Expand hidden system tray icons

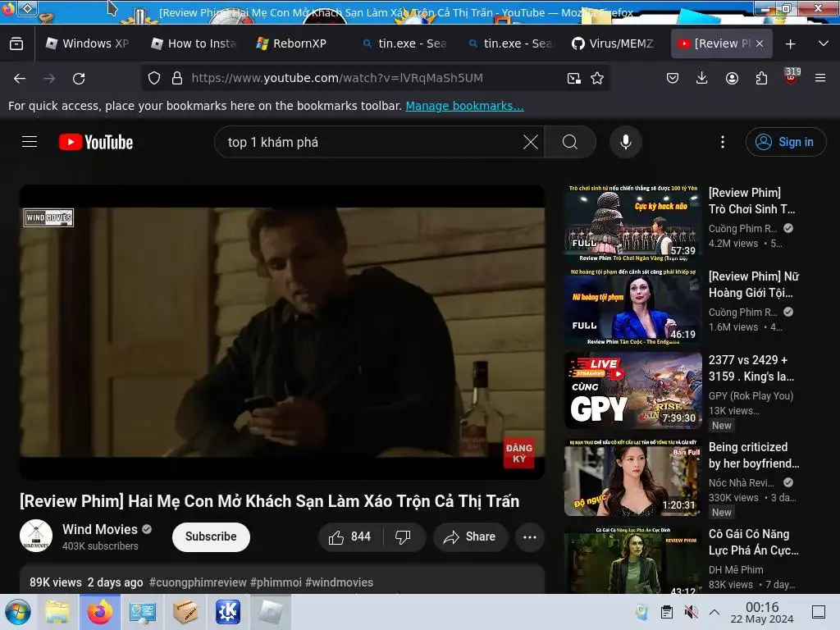tap(714, 612)
